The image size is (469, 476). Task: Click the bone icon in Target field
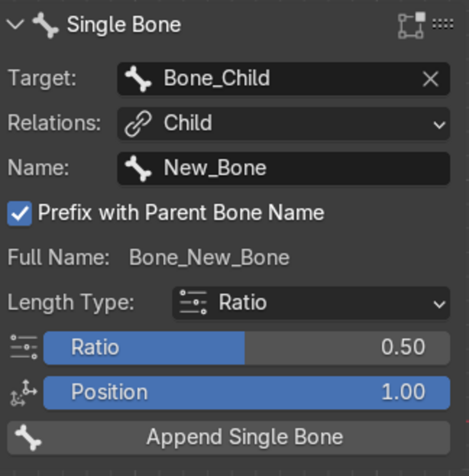coord(138,79)
